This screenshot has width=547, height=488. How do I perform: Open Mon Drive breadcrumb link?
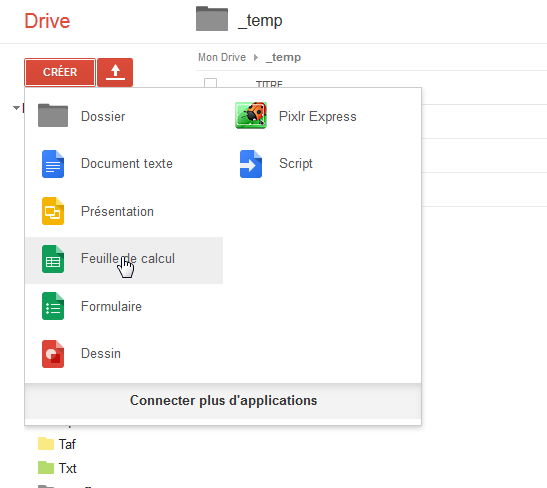222,57
